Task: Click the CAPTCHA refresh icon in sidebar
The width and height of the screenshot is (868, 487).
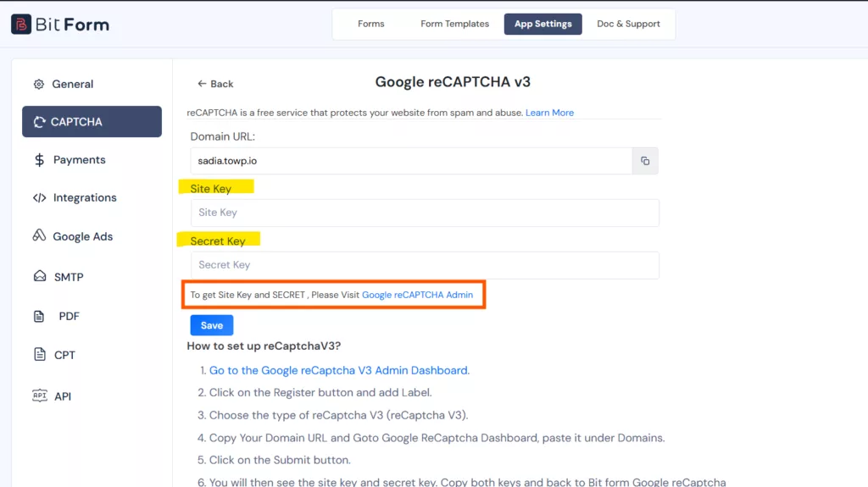Action: click(x=39, y=122)
